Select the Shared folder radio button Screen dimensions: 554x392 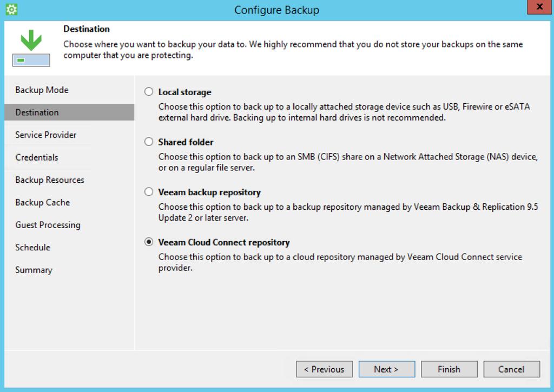click(149, 142)
